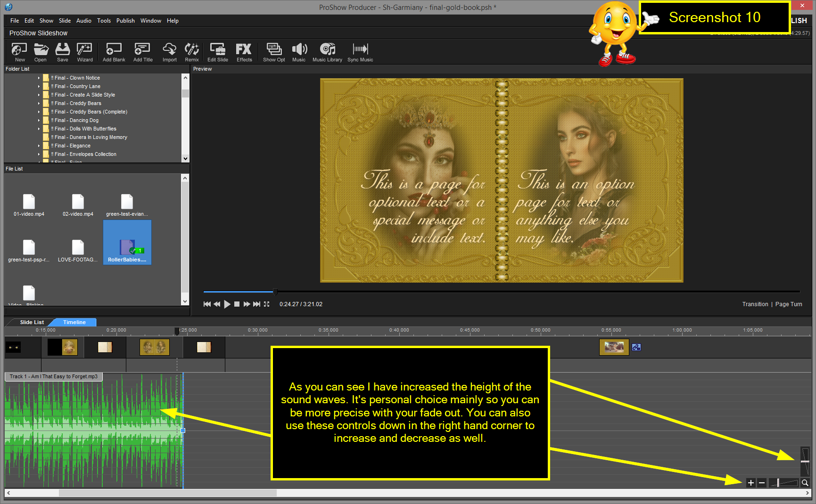Viewport: 816px width, 504px height.
Task: Jump to the end of the show
Action: (x=256, y=304)
